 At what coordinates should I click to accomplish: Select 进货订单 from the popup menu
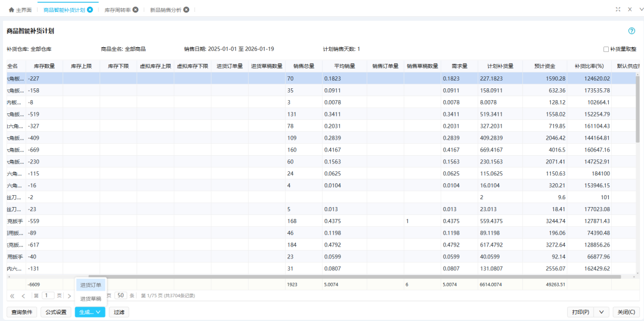[91, 285]
